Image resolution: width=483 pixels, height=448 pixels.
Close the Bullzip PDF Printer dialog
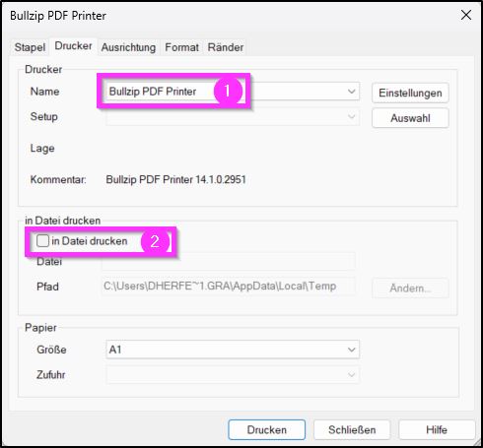pyautogui.click(x=466, y=15)
